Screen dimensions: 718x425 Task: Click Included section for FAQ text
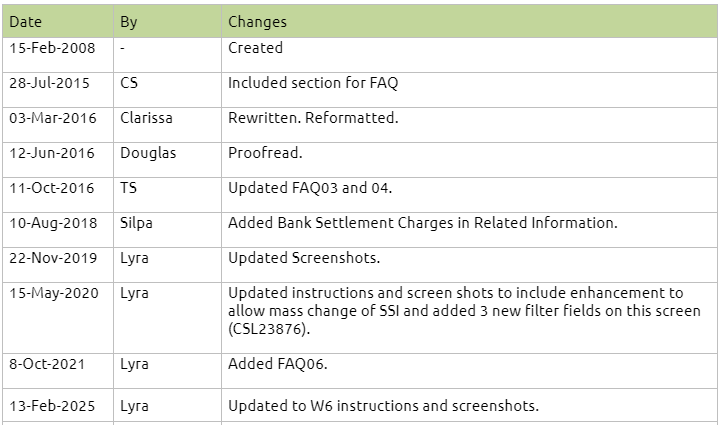[313, 83]
